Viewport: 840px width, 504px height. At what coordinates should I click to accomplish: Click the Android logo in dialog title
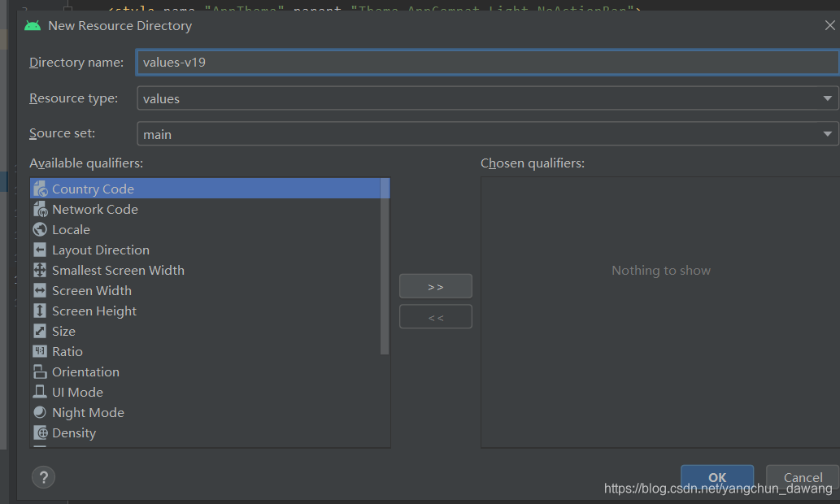[33, 26]
